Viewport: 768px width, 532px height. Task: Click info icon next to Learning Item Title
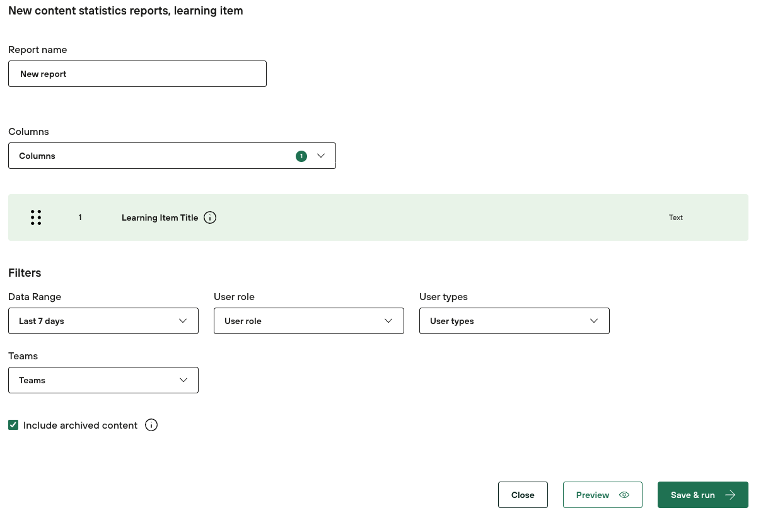pyautogui.click(x=210, y=217)
